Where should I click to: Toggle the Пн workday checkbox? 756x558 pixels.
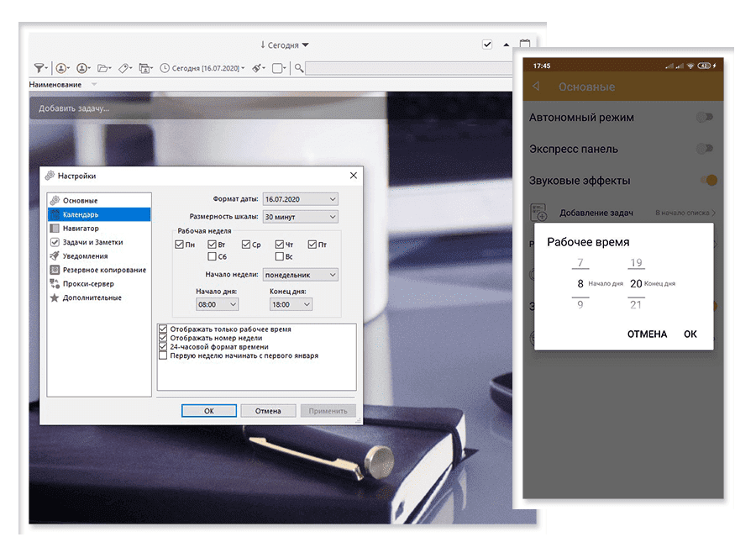[x=180, y=245]
